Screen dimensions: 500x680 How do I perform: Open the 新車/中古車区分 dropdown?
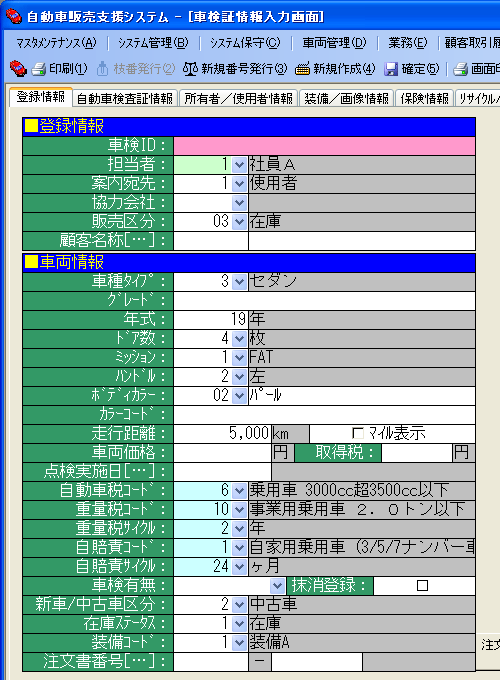[x=239, y=604]
